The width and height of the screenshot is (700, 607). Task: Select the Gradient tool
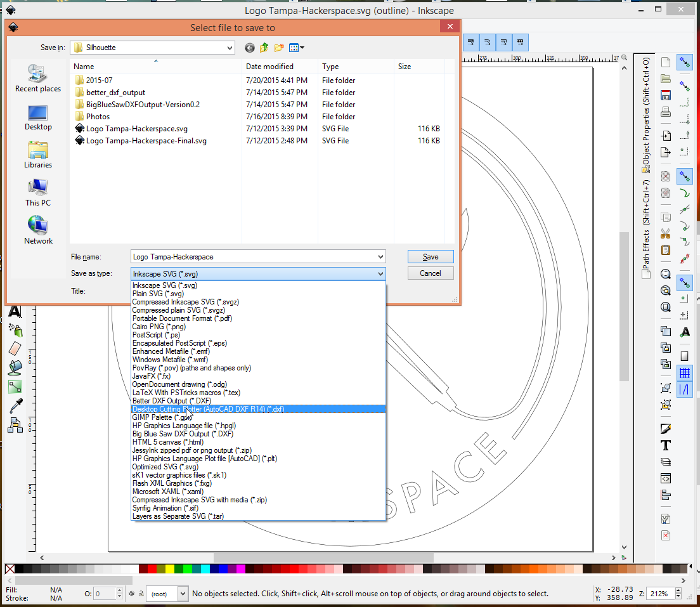[15, 387]
